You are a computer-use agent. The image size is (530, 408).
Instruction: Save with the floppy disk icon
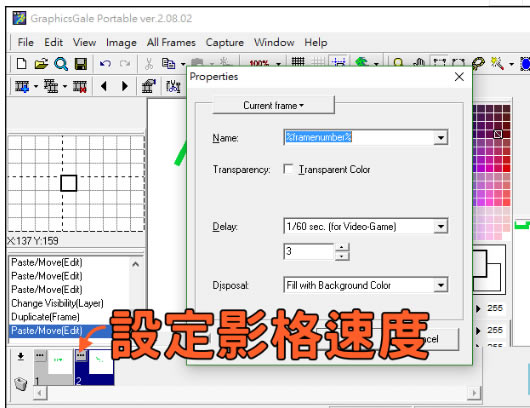[x=80, y=64]
